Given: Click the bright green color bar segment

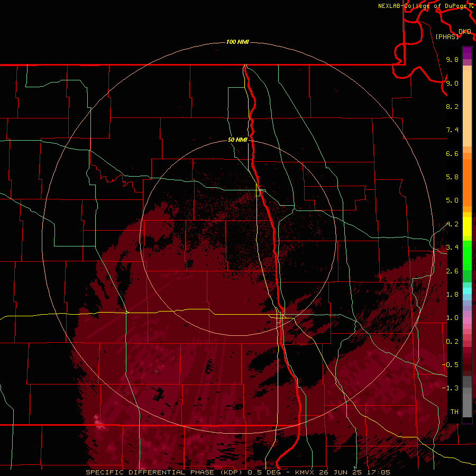Looking at the screenshot, I should click(x=467, y=255).
